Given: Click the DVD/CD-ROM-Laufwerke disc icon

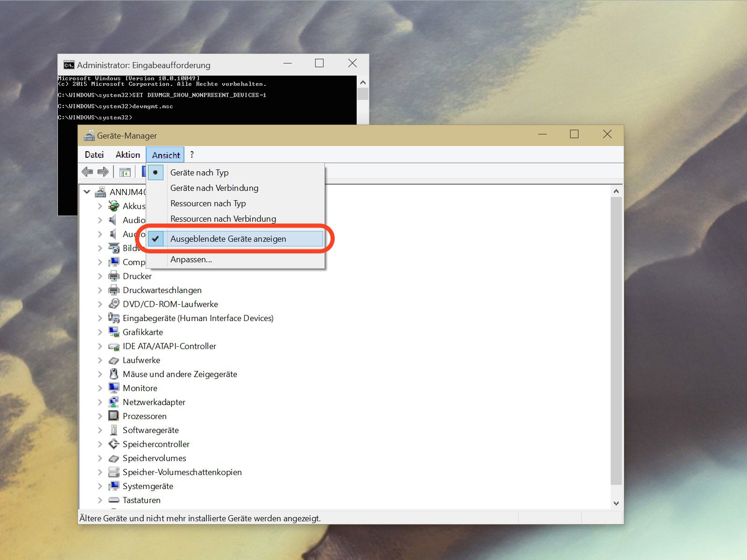Looking at the screenshot, I should (x=113, y=304).
